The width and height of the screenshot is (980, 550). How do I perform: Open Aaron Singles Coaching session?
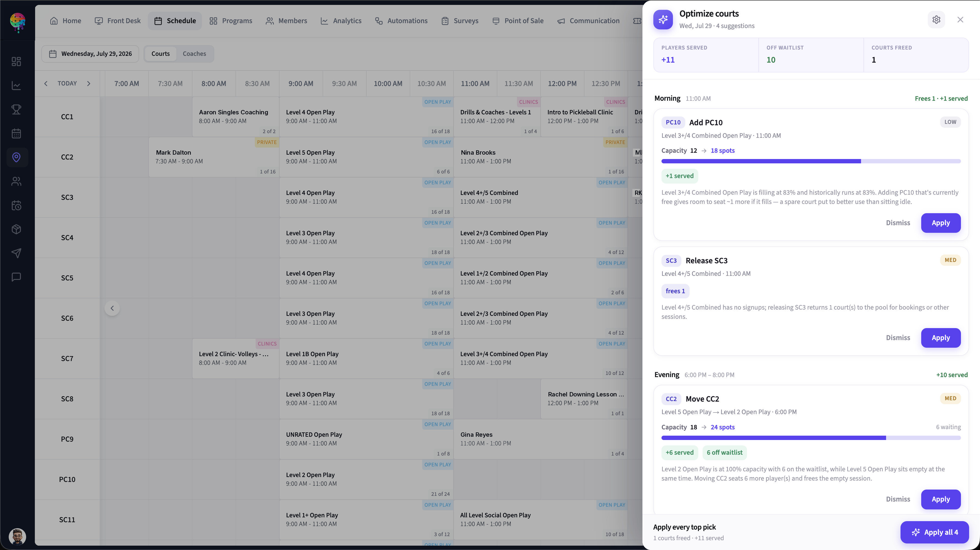[x=235, y=117]
